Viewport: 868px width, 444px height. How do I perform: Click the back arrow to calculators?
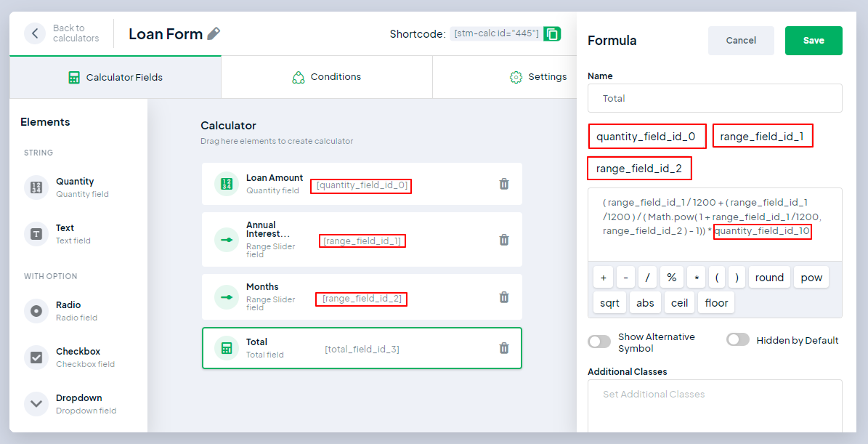coord(34,33)
